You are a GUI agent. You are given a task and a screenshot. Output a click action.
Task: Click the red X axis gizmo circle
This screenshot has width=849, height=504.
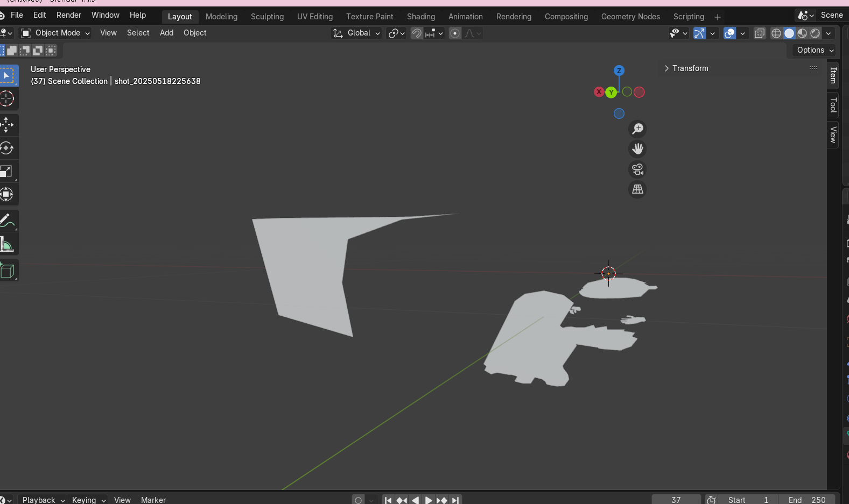(x=599, y=92)
